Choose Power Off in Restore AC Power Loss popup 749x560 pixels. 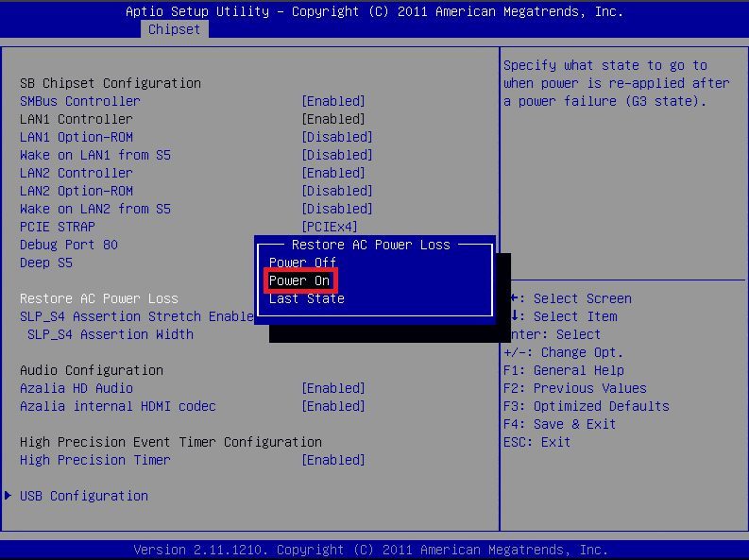[302, 263]
